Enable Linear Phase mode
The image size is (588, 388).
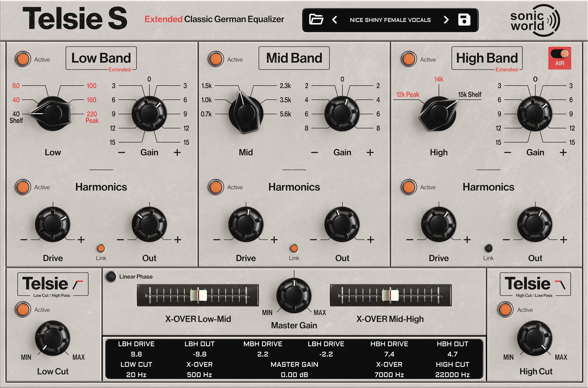click(x=111, y=276)
